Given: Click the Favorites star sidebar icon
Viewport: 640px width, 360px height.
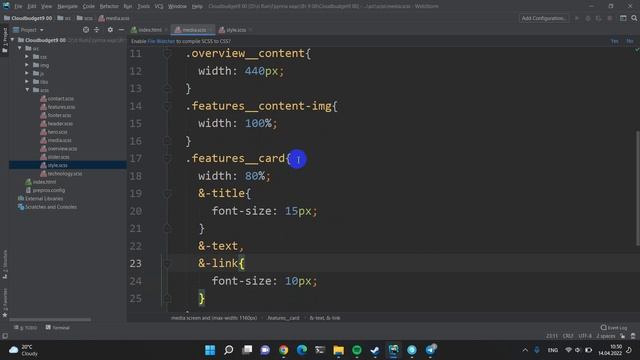Looking at the screenshot, I should click(5, 315).
